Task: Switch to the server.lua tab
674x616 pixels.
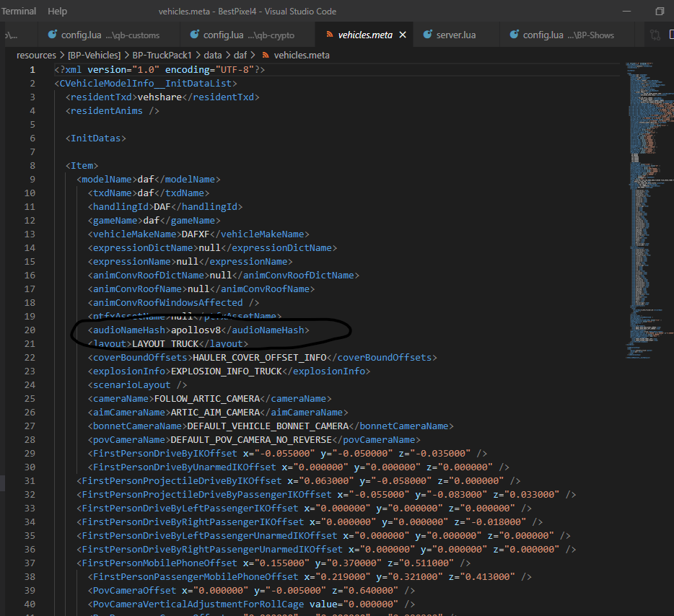Action: click(455, 35)
